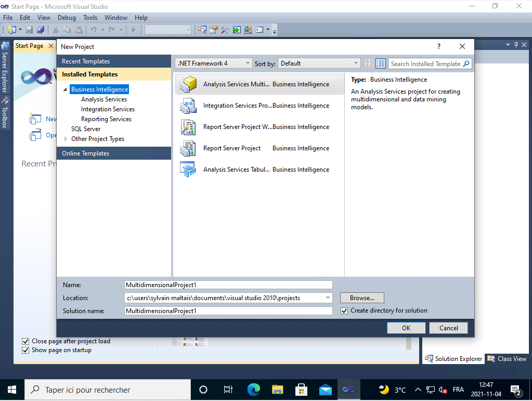The height and width of the screenshot is (401, 532).
Task: Click the search magnifier in template search
Action: pyautogui.click(x=466, y=63)
